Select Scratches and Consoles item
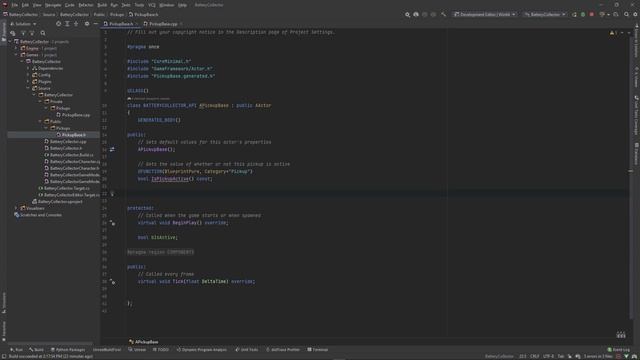This screenshot has height=360, width=640. point(41,215)
